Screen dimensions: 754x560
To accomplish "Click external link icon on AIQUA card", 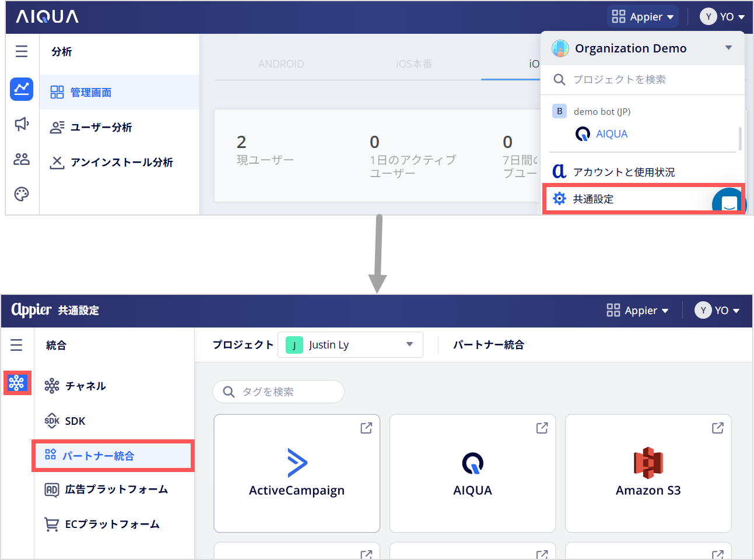I will tap(542, 428).
